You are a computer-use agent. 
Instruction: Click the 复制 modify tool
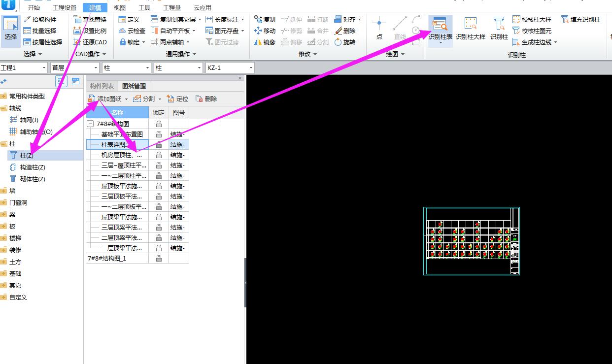click(265, 19)
